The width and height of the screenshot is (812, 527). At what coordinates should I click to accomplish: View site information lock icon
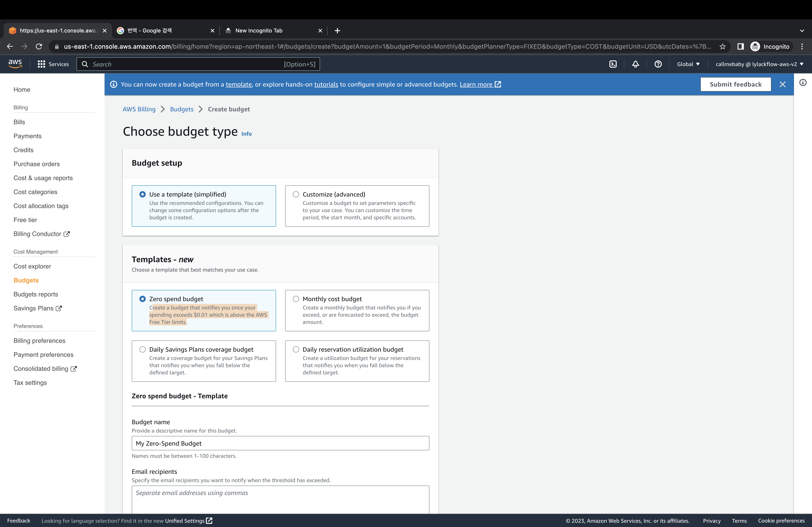pyautogui.click(x=57, y=46)
